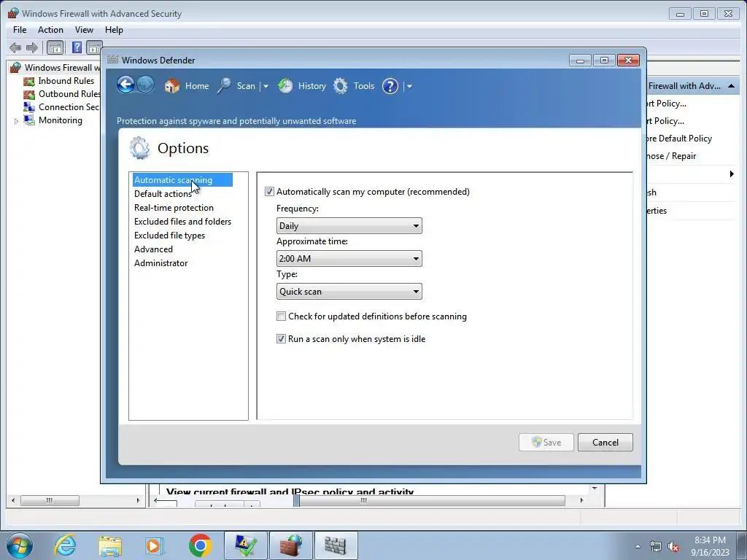Open the help options dropdown arrow
Image resolution: width=747 pixels, height=560 pixels.
point(409,86)
